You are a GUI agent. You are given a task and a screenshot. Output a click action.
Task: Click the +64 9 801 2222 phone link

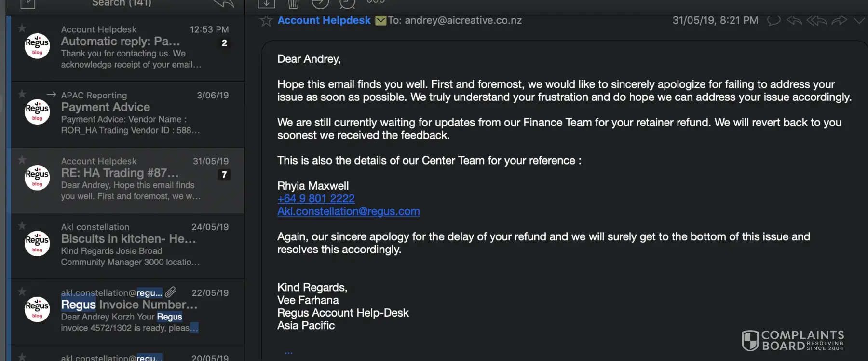pyautogui.click(x=316, y=198)
